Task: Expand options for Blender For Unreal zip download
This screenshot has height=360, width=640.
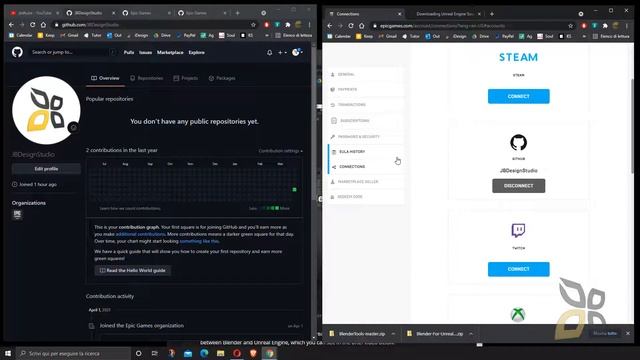Action: tap(471, 333)
